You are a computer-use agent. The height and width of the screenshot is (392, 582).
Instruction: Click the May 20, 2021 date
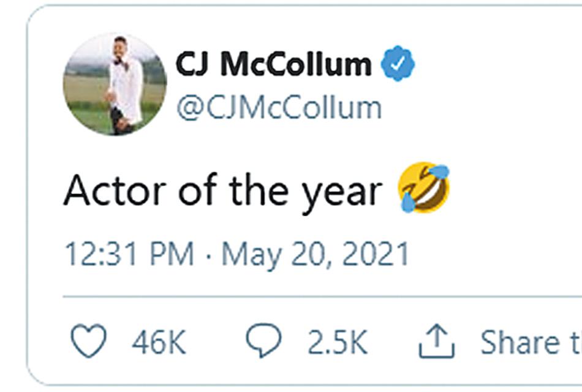click(315, 255)
